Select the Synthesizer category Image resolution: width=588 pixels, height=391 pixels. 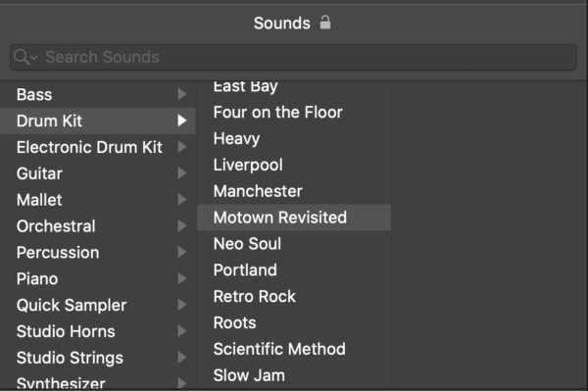97,381
